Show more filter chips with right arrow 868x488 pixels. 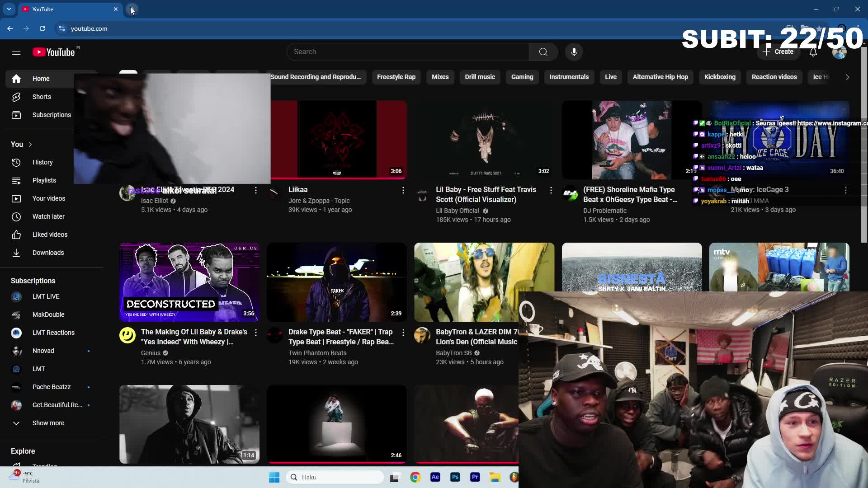[x=847, y=77]
